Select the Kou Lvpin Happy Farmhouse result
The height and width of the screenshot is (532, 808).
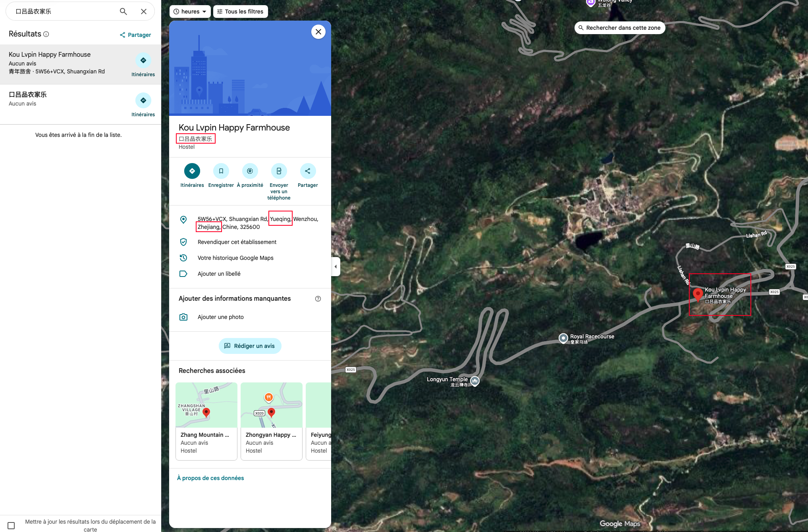(x=81, y=64)
